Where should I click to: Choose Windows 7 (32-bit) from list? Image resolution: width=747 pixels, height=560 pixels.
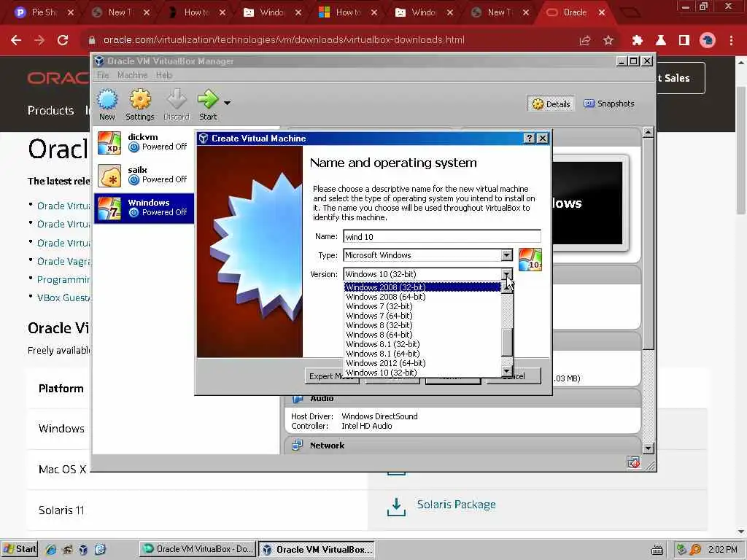coord(422,306)
